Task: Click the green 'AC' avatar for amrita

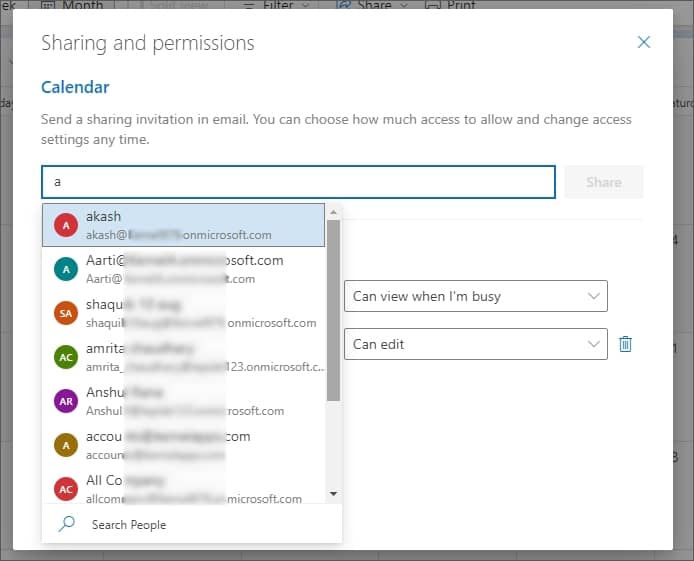Action: click(x=66, y=357)
